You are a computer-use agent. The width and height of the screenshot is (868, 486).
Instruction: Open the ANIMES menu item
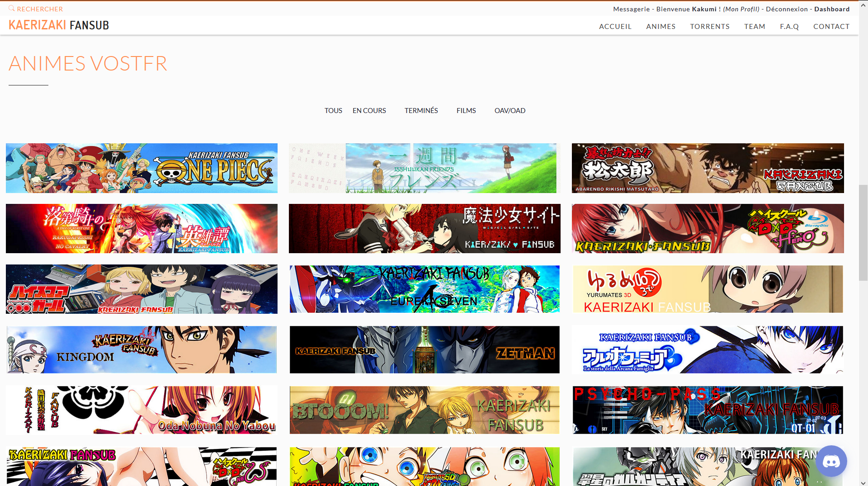click(660, 27)
